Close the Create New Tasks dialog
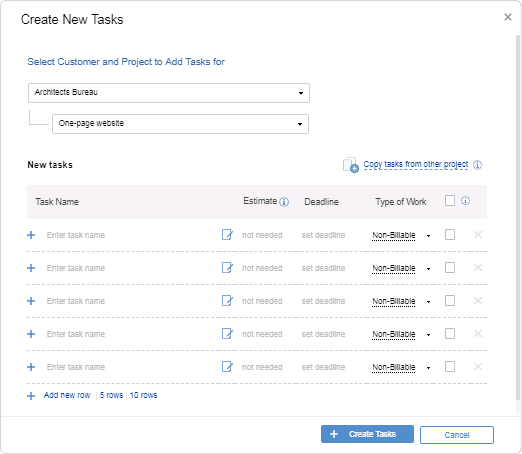Image resolution: width=522 pixels, height=454 pixels. point(508,17)
